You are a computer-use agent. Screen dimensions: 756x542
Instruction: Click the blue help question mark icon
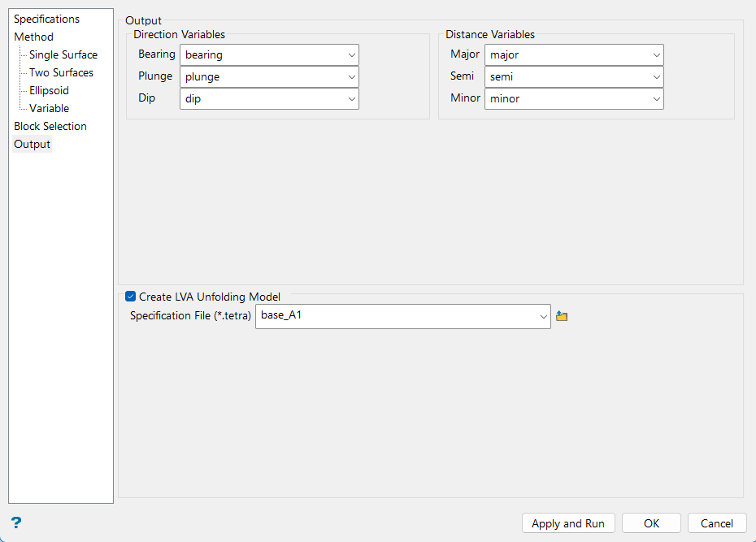(16, 522)
